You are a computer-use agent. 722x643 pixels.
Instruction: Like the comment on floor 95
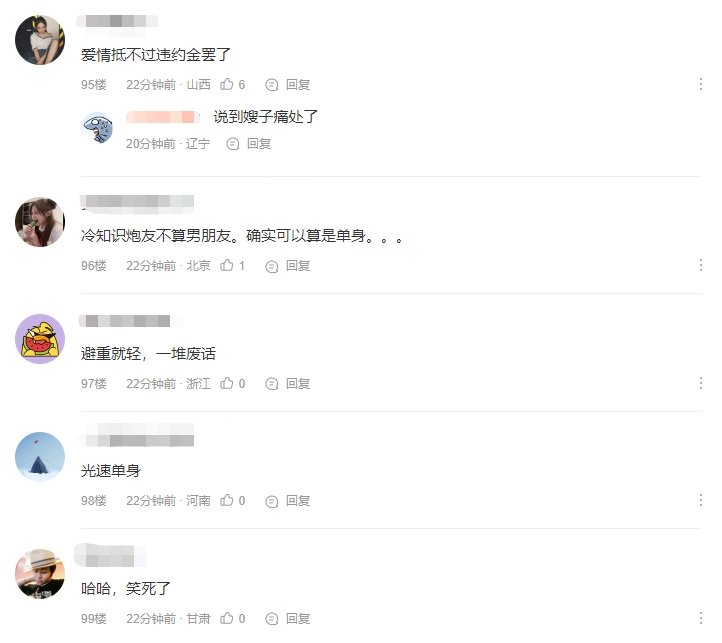tap(227, 84)
